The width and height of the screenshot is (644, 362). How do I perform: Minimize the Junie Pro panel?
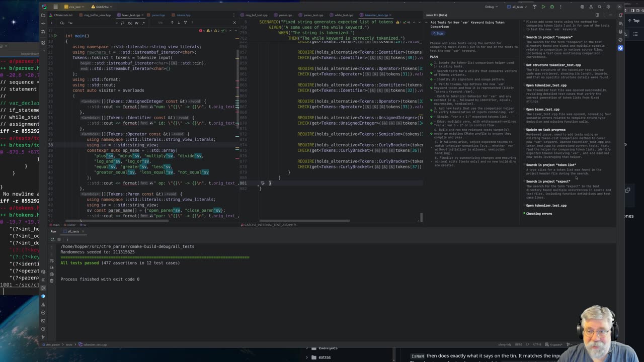[611, 15]
